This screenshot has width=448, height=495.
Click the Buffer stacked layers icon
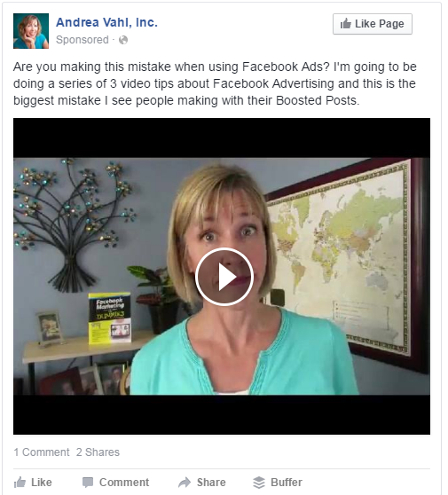pyautogui.click(x=259, y=483)
